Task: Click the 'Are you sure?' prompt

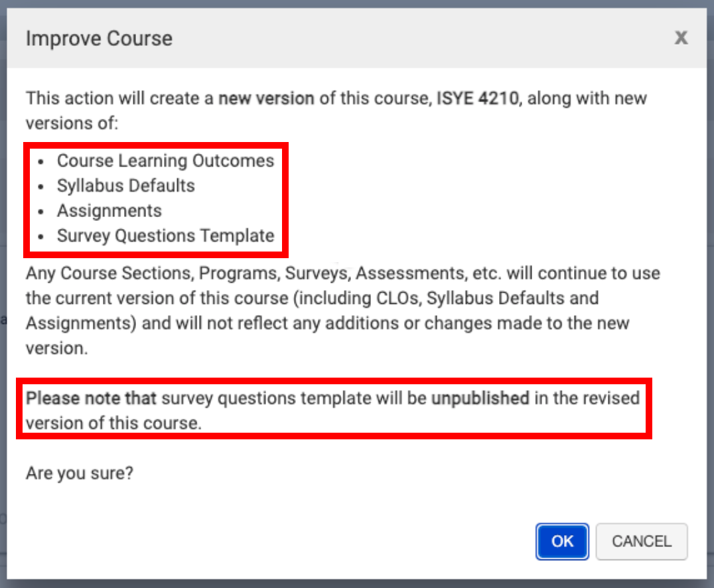Action: (x=80, y=474)
